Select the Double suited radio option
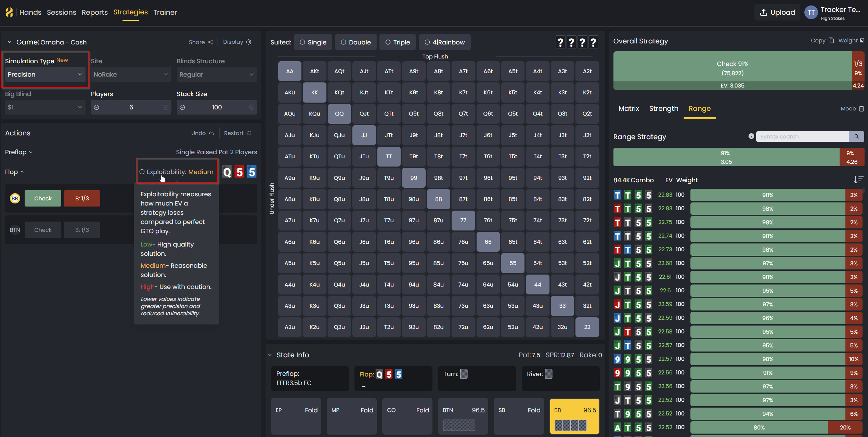The width and height of the screenshot is (868, 437). (x=356, y=42)
